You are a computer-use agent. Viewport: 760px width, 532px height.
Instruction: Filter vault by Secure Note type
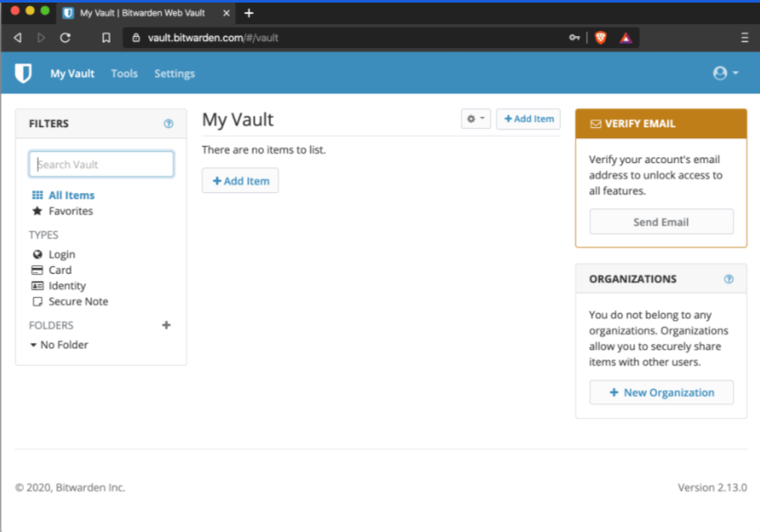click(77, 302)
